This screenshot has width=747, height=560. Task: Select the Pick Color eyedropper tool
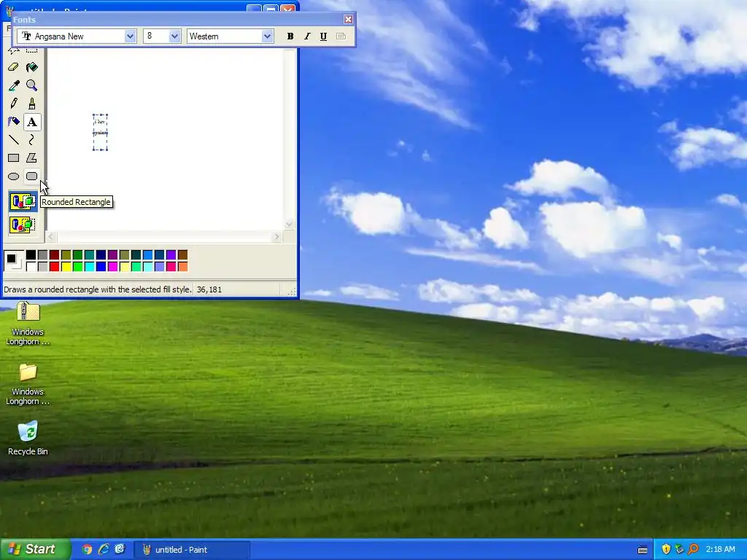(13, 85)
